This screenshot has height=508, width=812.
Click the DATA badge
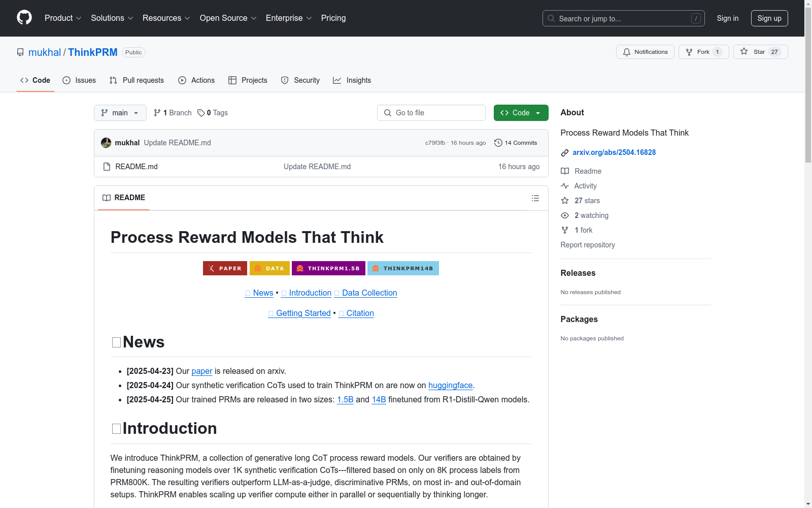pos(269,268)
